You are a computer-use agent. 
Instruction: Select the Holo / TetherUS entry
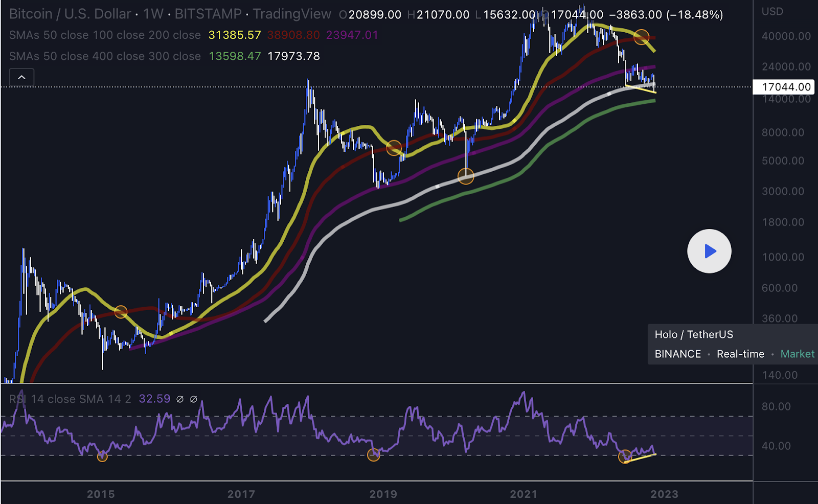tap(694, 335)
